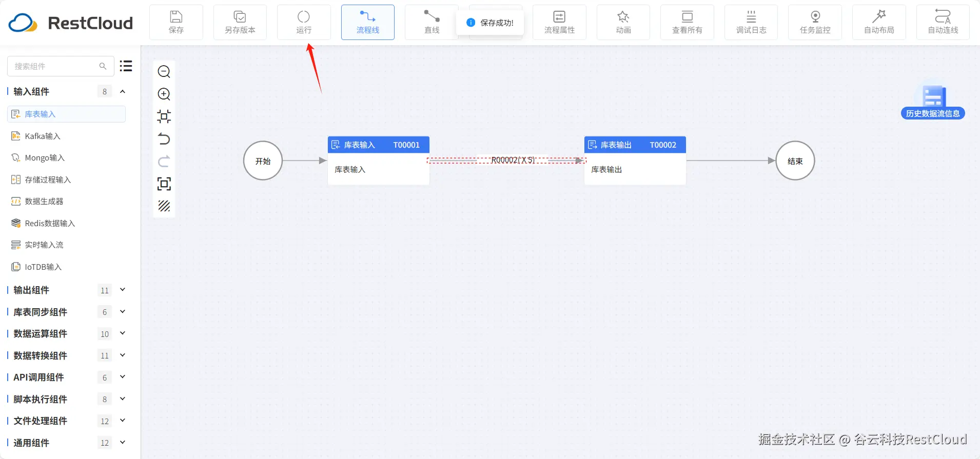Expand the 文件处理组件 group
This screenshot has width=980, height=459.
[x=123, y=421]
